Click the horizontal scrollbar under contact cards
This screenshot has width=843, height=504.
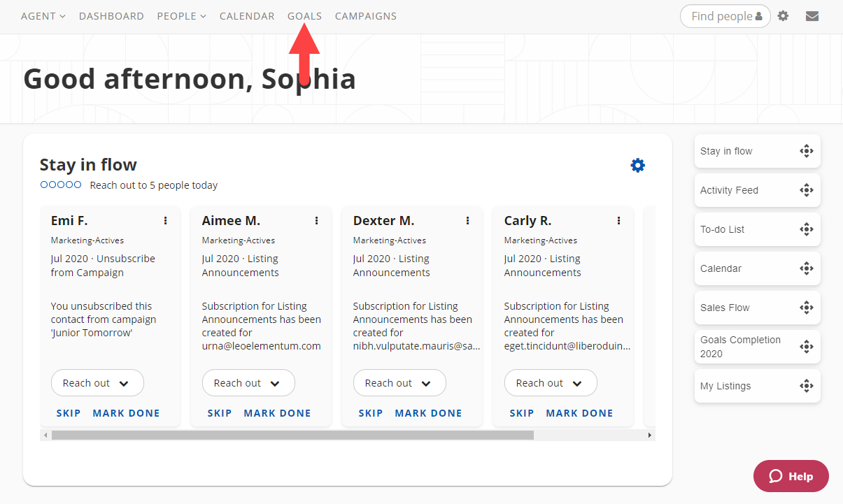(x=292, y=435)
